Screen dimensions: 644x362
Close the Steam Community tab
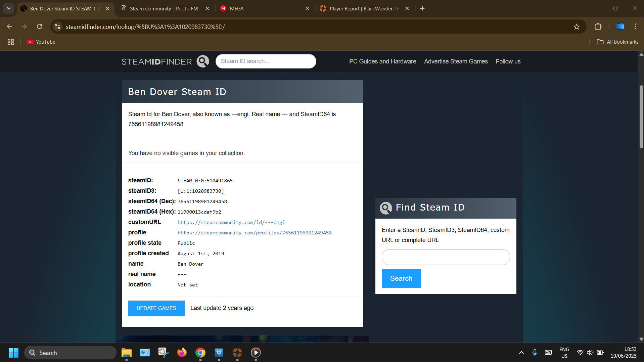click(207, 8)
